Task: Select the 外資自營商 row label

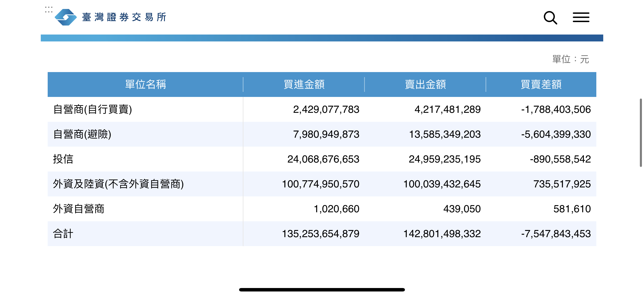Action: (79, 209)
